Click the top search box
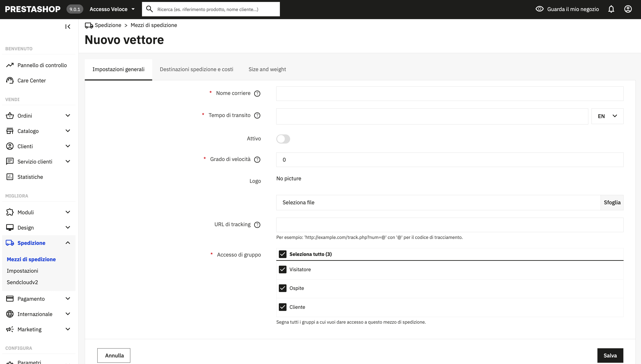 pos(211,9)
